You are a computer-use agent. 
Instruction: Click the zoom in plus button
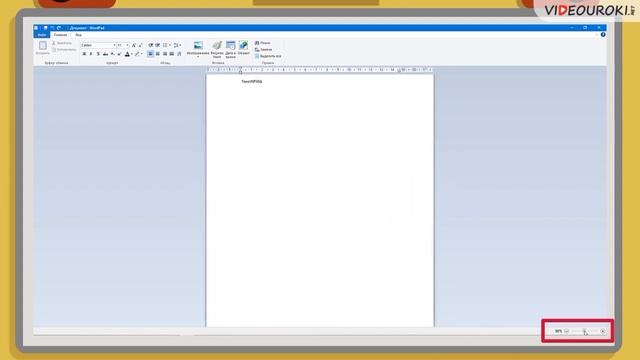pos(603,331)
